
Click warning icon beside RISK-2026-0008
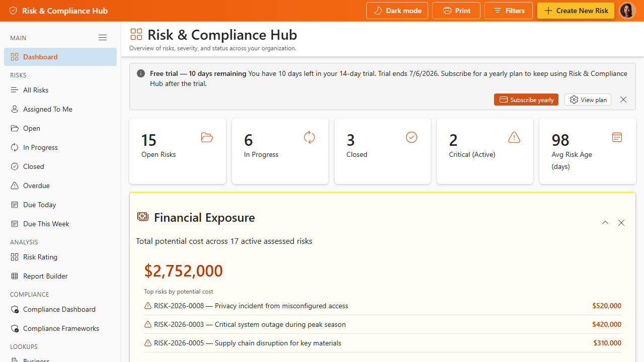coord(148,306)
